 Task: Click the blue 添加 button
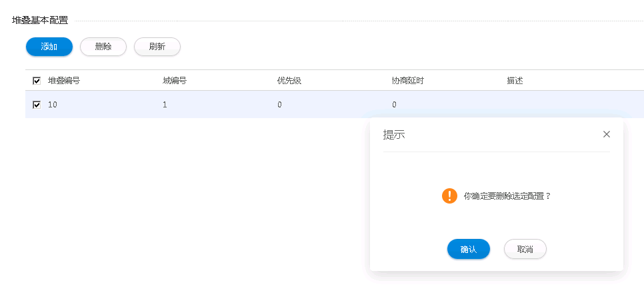49,47
